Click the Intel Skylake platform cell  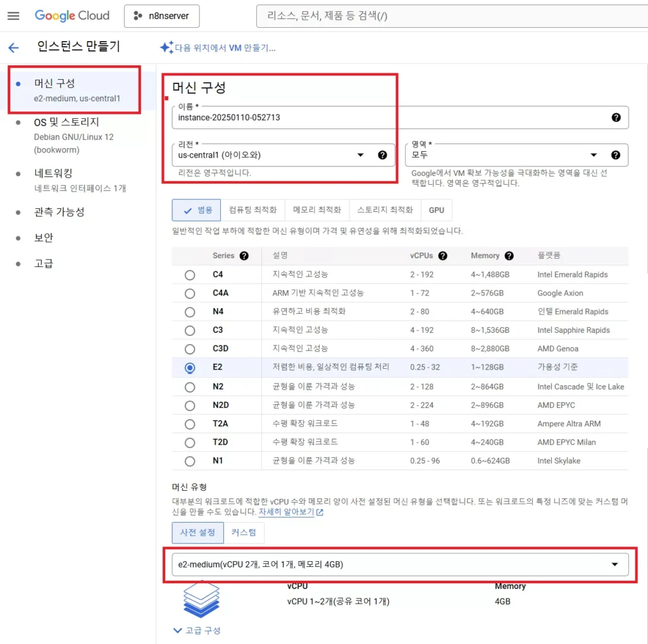pos(559,461)
